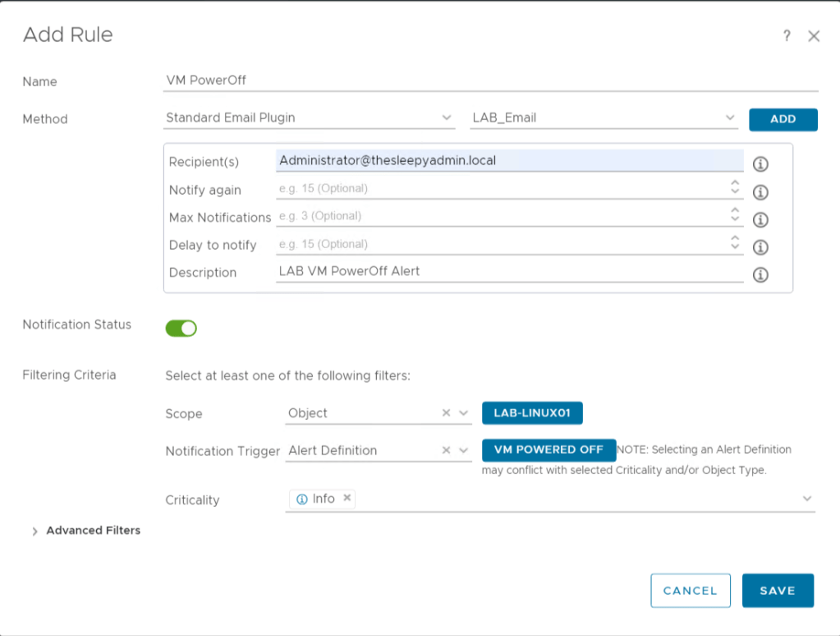Remove the Info criticality tag
This screenshot has width=840, height=636.
pos(347,498)
